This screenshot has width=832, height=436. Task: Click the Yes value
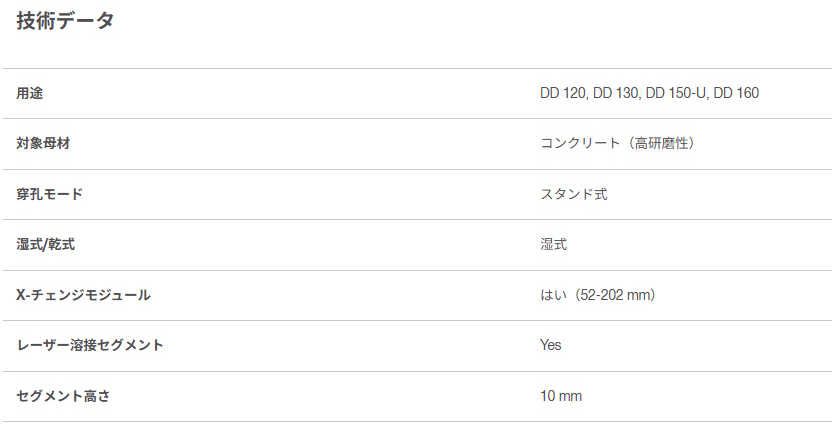pos(551,345)
